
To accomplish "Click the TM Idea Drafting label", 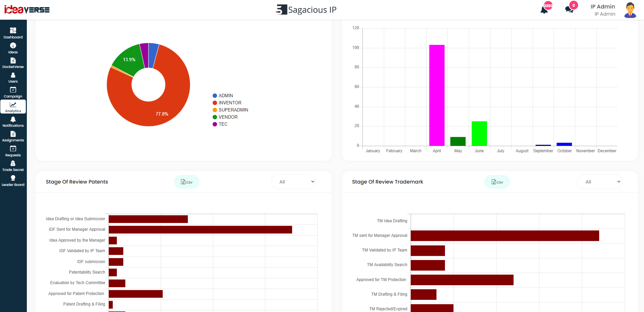I will [392, 221].
